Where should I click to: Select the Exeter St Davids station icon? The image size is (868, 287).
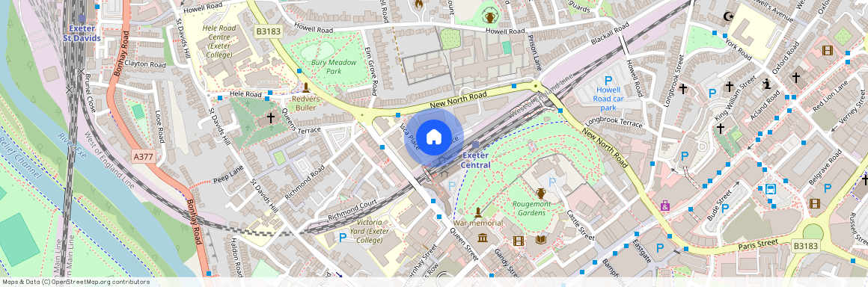click(82, 18)
